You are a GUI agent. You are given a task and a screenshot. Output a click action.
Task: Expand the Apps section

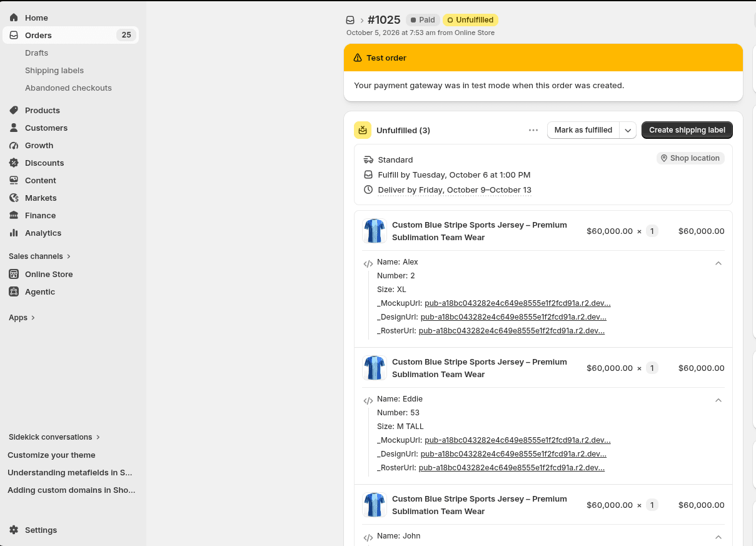pos(22,318)
